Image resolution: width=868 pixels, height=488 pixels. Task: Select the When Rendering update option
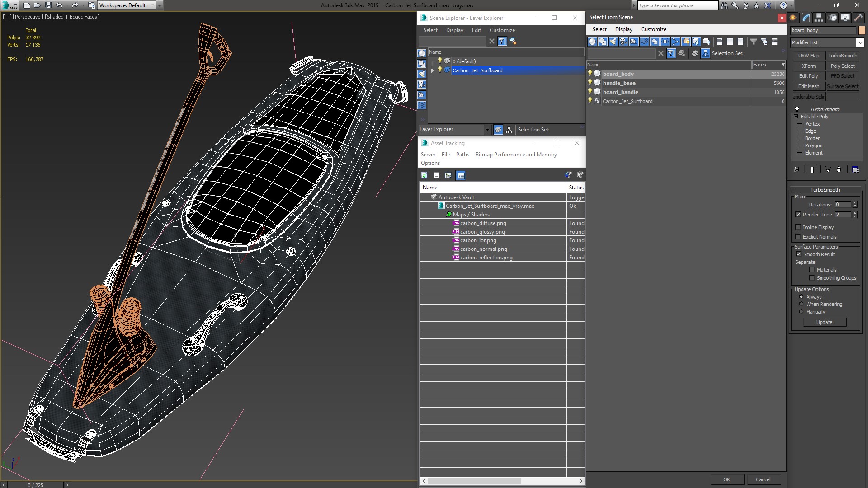click(801, 304)
